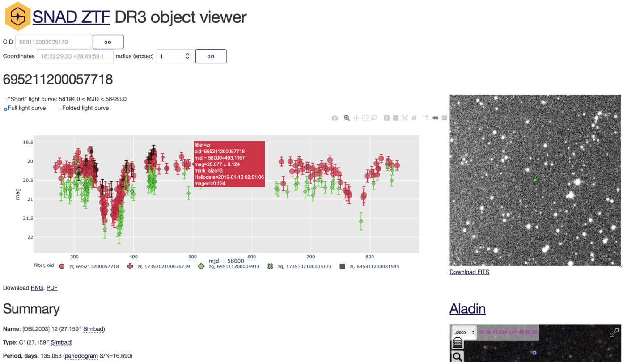644x362 pixels.
Task: Select the Box Select tool
Action: coord(365,118)
